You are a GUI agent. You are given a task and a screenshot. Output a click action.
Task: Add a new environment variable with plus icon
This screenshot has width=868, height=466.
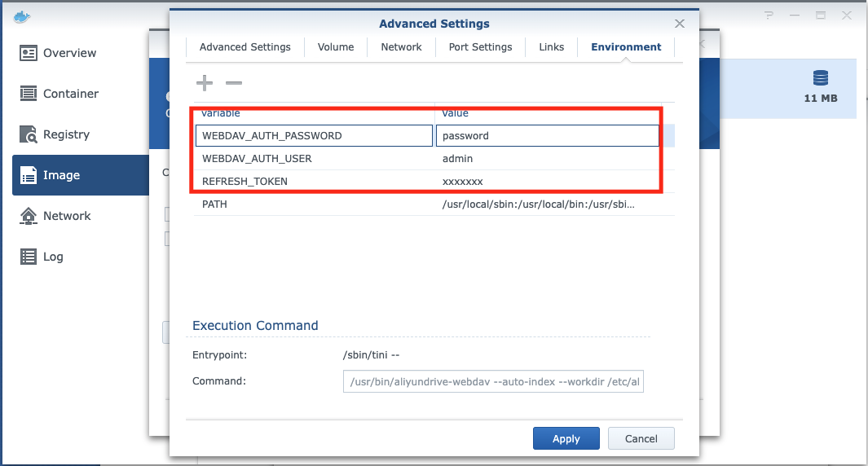205,83
